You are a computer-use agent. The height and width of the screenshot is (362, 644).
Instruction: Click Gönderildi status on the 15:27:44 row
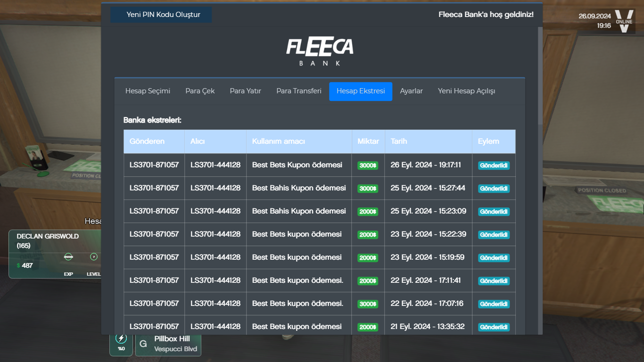(x=494, y=189)
